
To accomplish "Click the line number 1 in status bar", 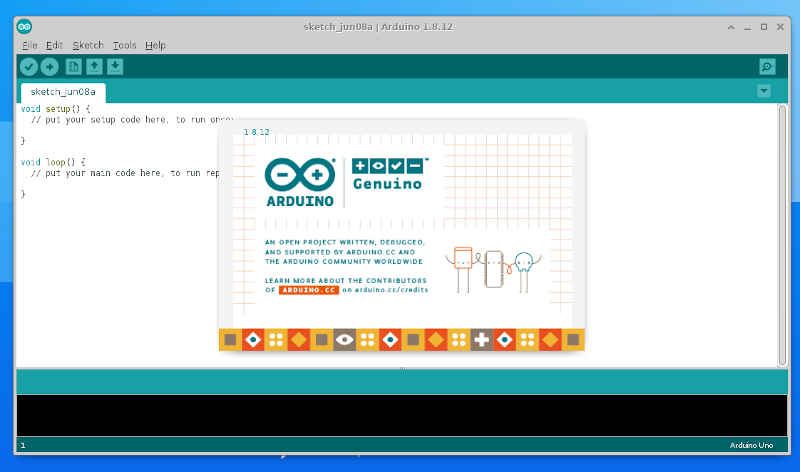I will click(x=22, y=445).
